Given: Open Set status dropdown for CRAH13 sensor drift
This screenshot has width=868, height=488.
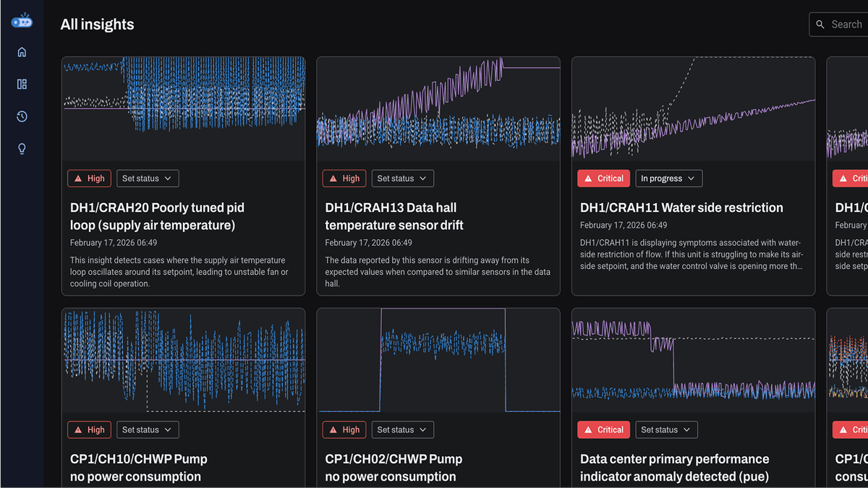Looking at the screenshot, I should tap(402, 178).
